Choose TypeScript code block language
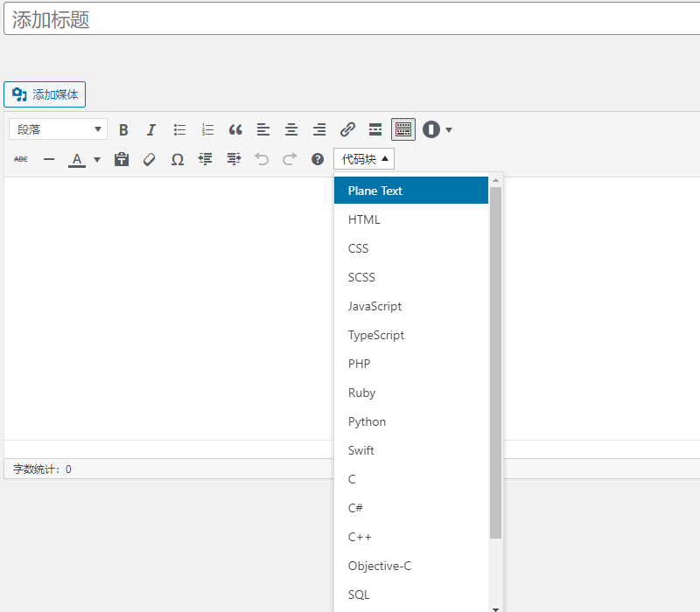 411,335
